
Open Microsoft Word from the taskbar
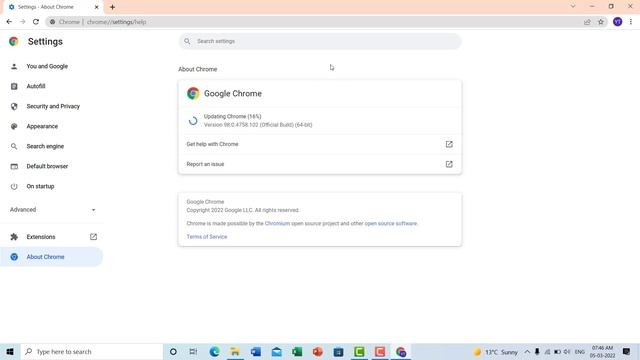pos(256,351)
